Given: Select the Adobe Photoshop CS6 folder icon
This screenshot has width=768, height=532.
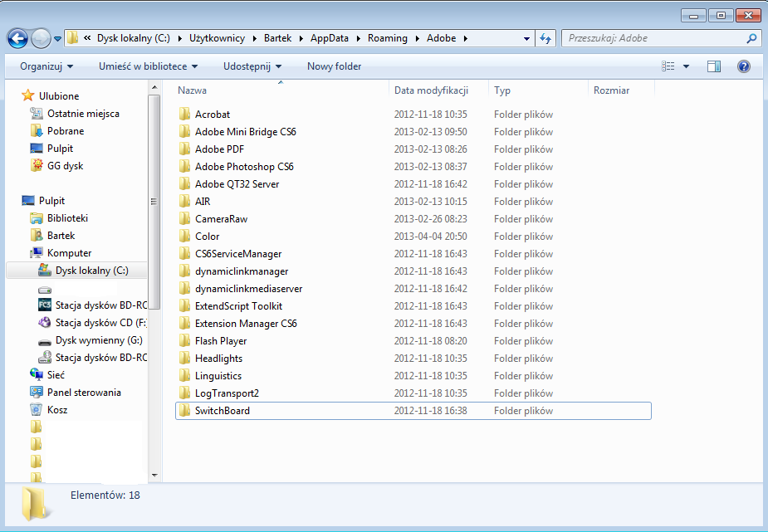Looking at the screenshot, I should click(184, 166).
